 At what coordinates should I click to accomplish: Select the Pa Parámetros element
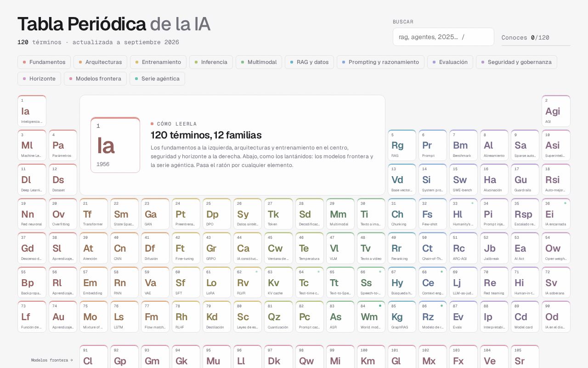click(62, 145)
